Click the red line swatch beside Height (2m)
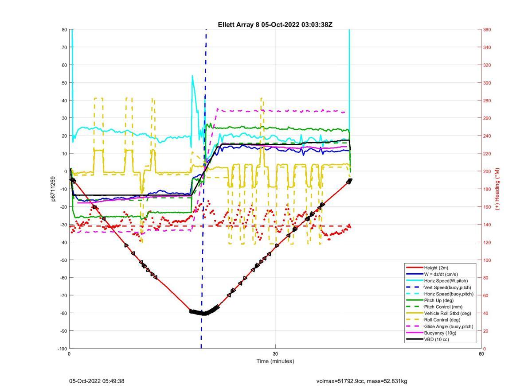Image resolution: width=532 pixels, height=392 pixels. coord(414,268)
